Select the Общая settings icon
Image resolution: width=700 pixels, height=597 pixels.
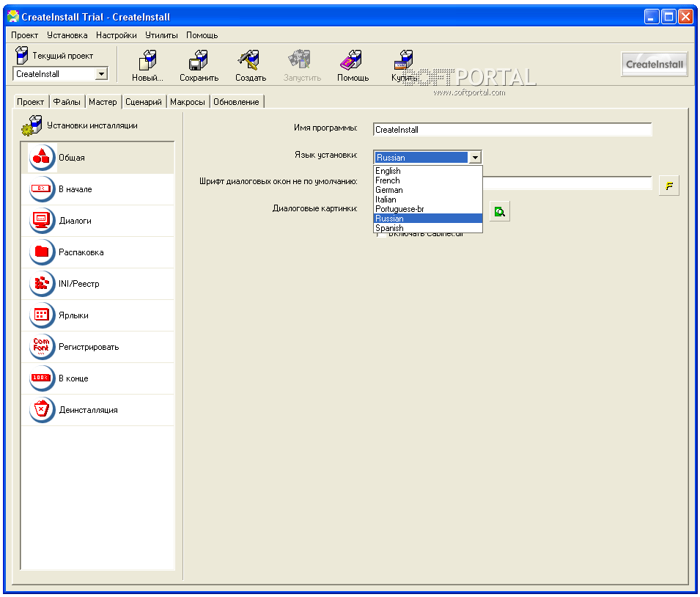(42, 157)
